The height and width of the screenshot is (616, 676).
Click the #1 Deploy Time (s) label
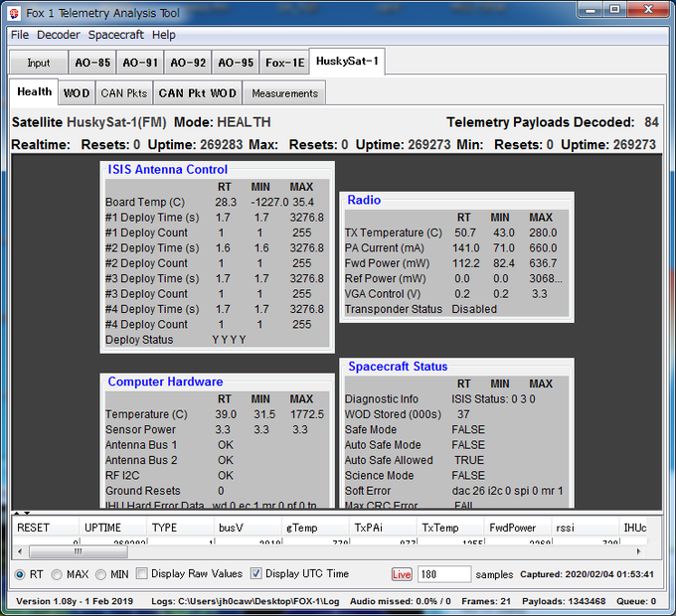(152, 218)
